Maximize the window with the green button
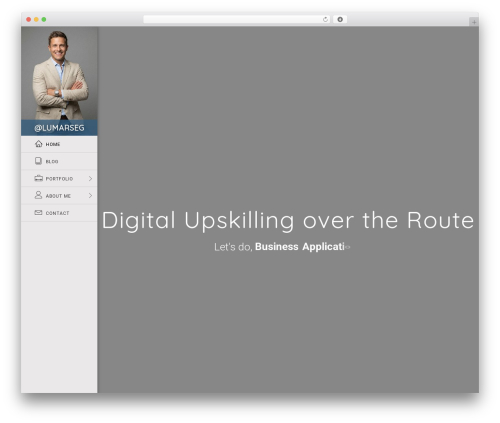The height and width of the screenshot is (423, 500). (x=44, y=20)
